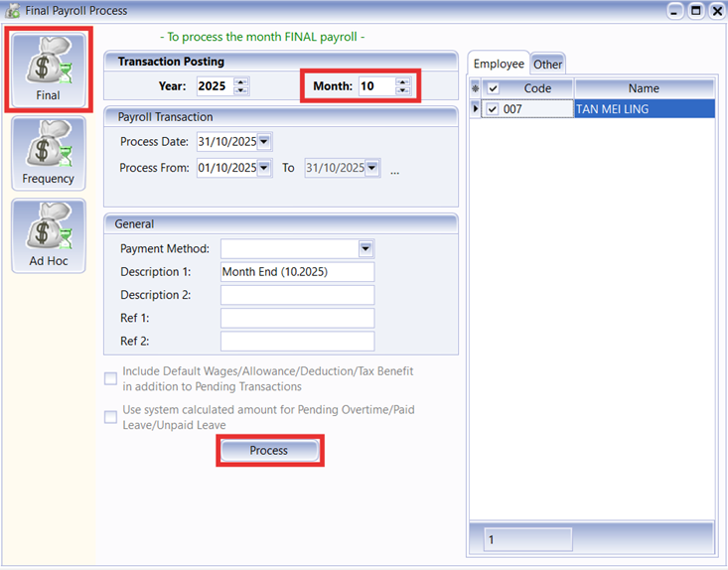Click the Process button
728x570 pixels.
pyautogui.click(x=269, y=451)
